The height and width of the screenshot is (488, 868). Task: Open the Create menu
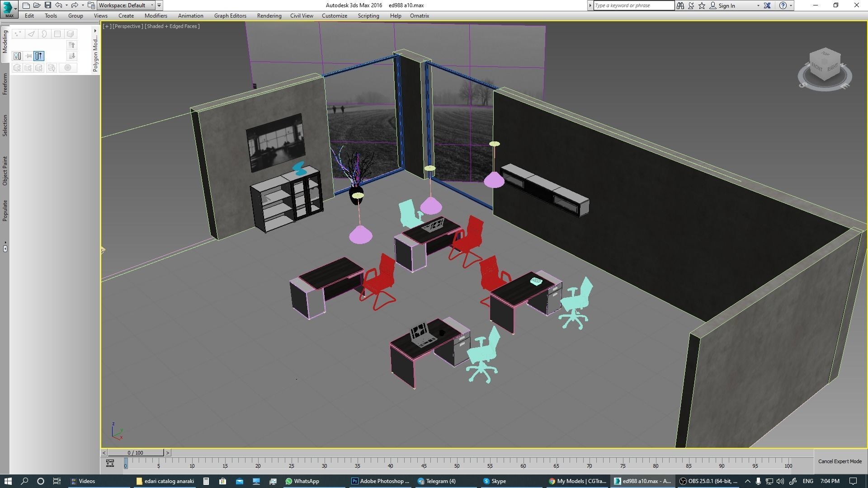[x=126, y=16]
